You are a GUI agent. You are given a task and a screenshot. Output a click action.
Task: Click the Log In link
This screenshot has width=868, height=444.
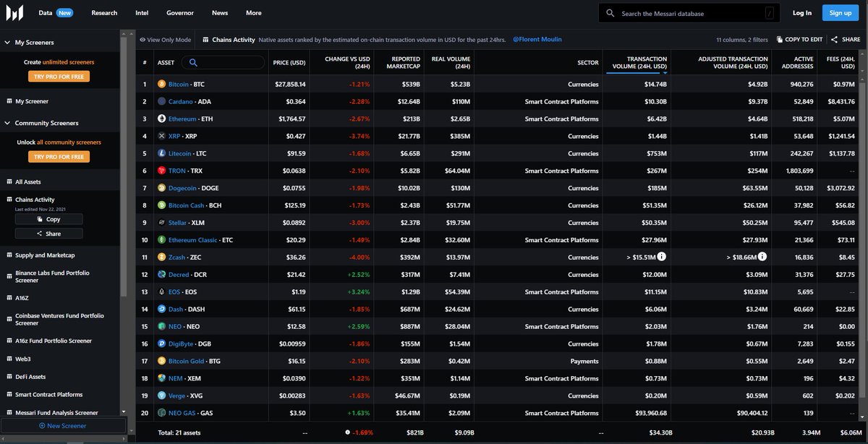click(802, 13)
